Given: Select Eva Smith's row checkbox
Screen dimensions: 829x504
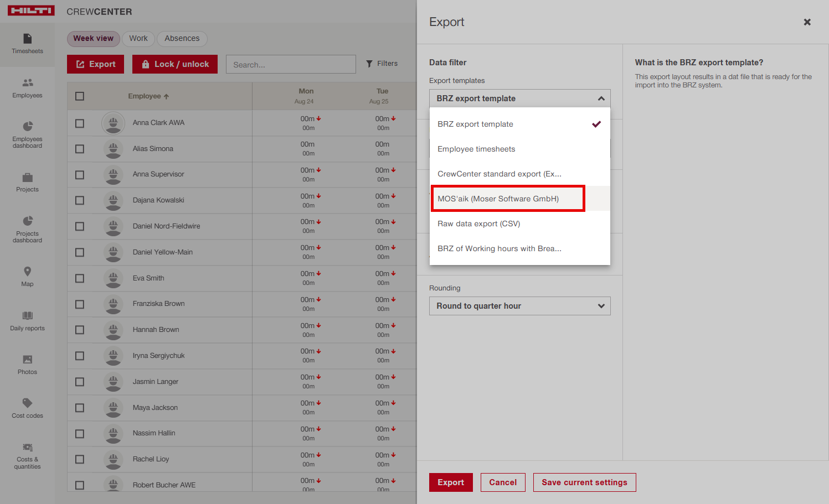Looking at the screenshot, I should tap(80, 278).
